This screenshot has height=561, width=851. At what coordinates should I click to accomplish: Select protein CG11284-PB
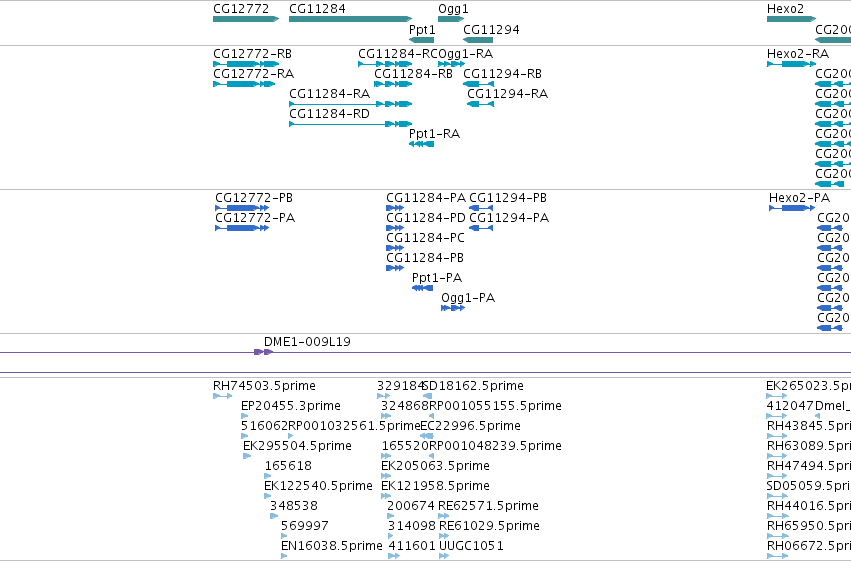[395, 268]
